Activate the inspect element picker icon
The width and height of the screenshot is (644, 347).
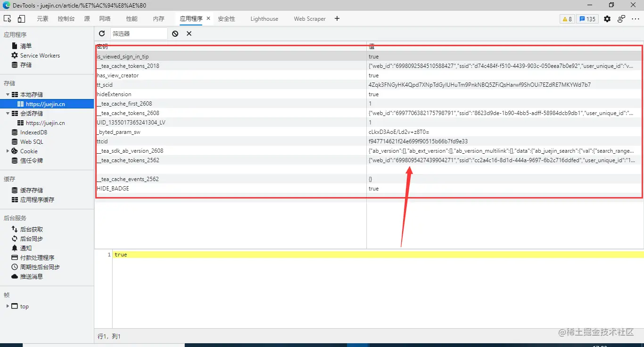pyautogui.click(x=8, y=19)
